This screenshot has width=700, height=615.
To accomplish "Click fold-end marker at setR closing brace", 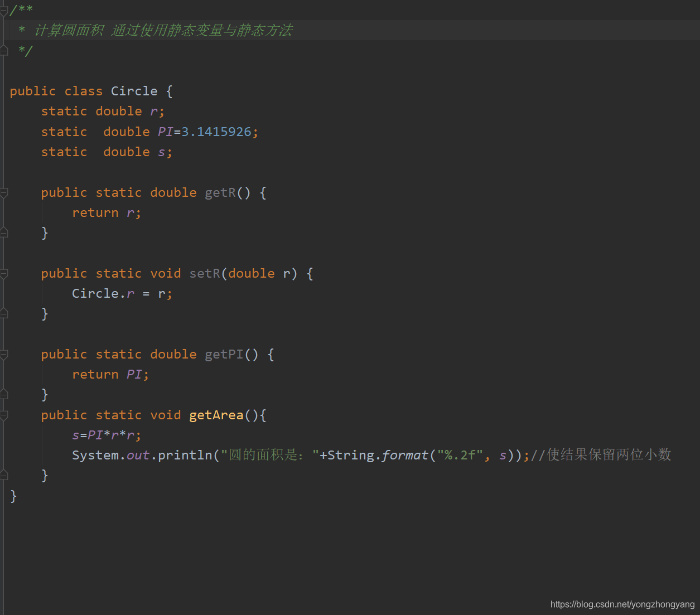I will pyautogui.click(x=4, y=313).
